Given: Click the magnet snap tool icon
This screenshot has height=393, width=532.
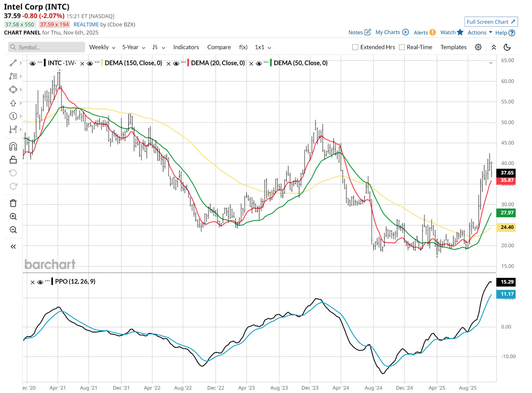Looking at the screenshot, I should (x=13, y=146).
